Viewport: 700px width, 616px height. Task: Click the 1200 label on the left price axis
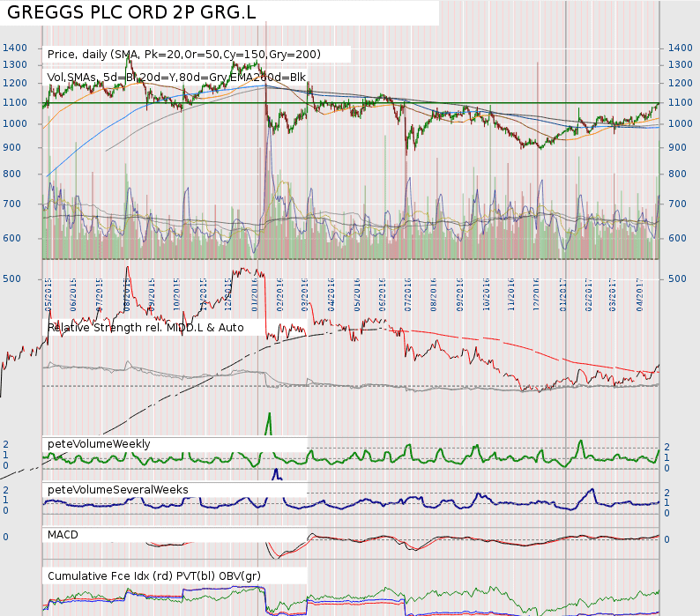click(x=15, y=83)
